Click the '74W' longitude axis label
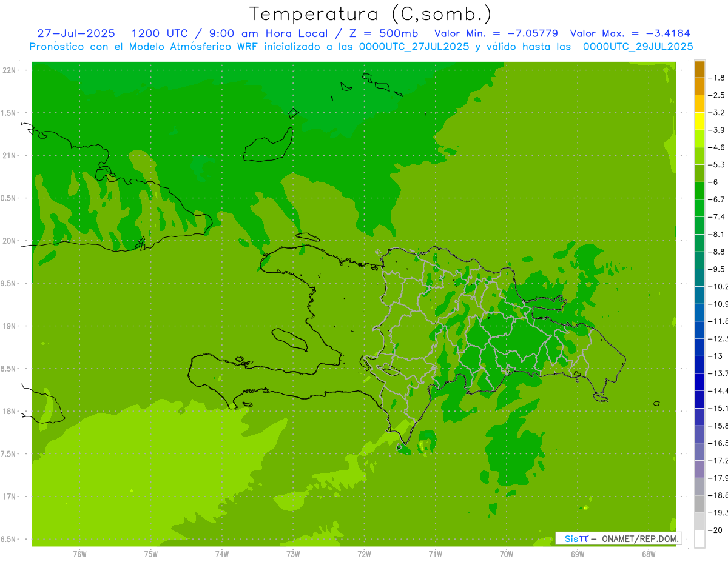This screenshot has width=728, height=562. [221, 554]
